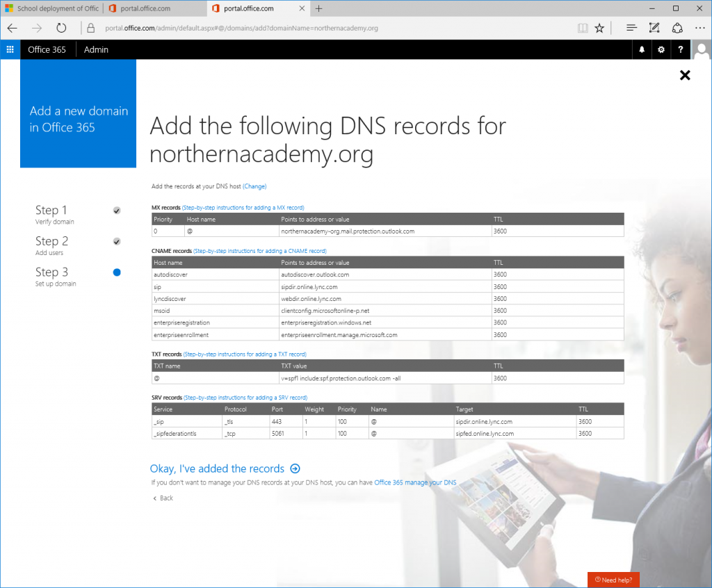Screen dimensions: 712x588
Task: Open the Hub lines icon
Action: pyautogui.click(x=631, y=28)
